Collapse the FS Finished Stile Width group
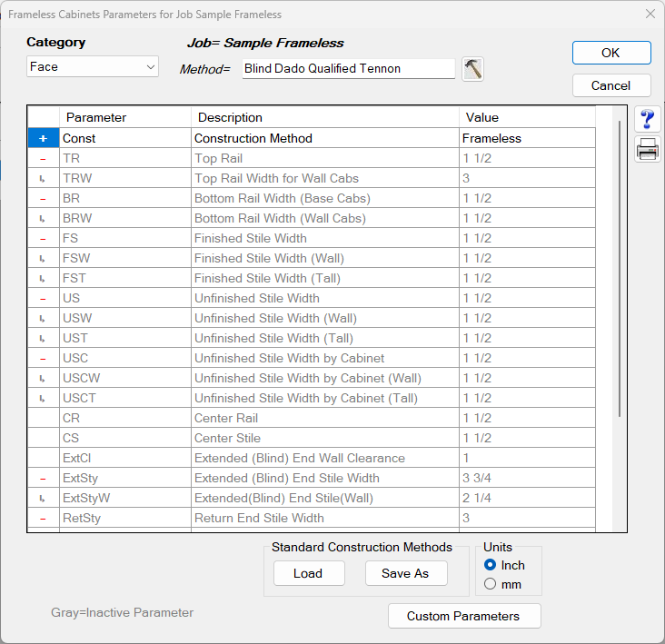Screen dimensions: 665x644 pos(43,239)
